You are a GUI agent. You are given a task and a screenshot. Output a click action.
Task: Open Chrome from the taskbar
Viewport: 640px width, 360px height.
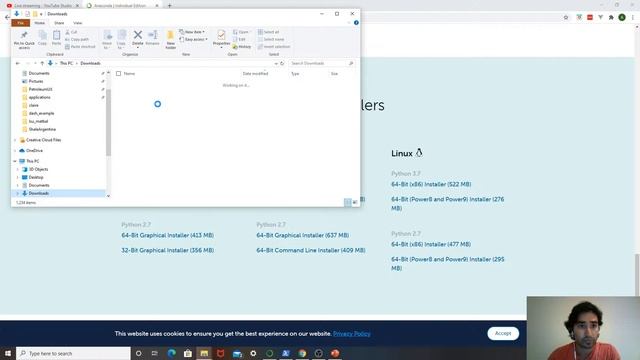point(302,353)
